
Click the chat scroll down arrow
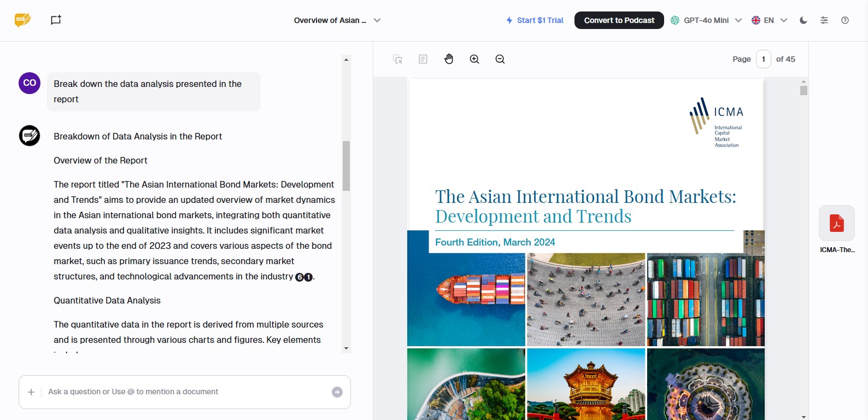[x=346, y=348]
